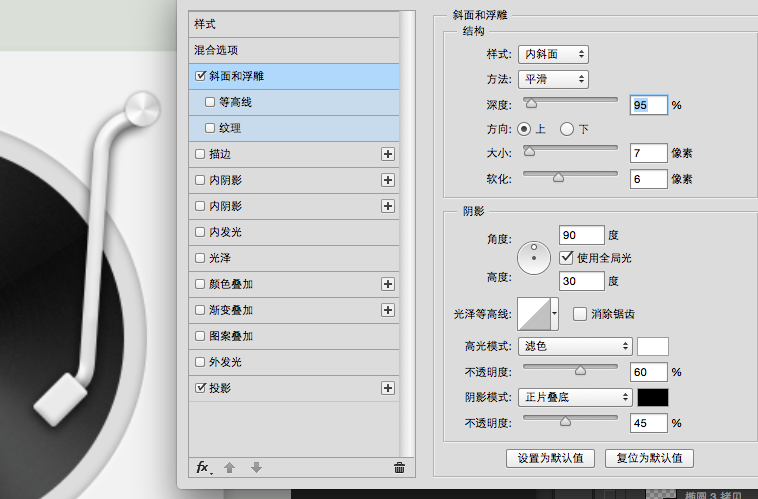The image size is (758, 499).
Task: Enable the 光泽 checkbox
Action: (200, 258)
